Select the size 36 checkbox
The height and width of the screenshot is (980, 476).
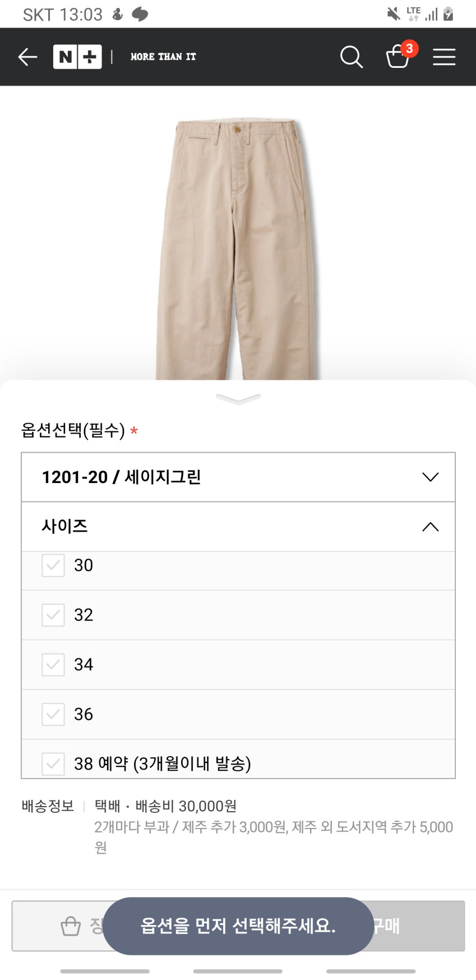tap(53, 714)
